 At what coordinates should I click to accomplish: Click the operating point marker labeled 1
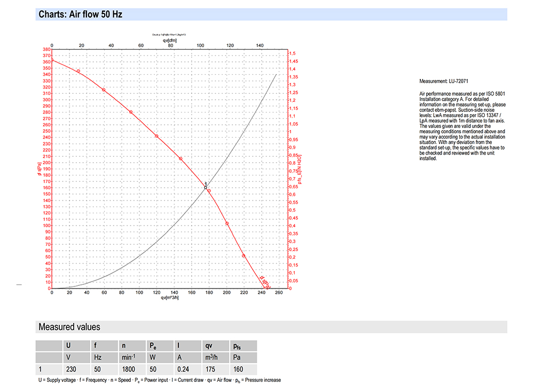206,188
